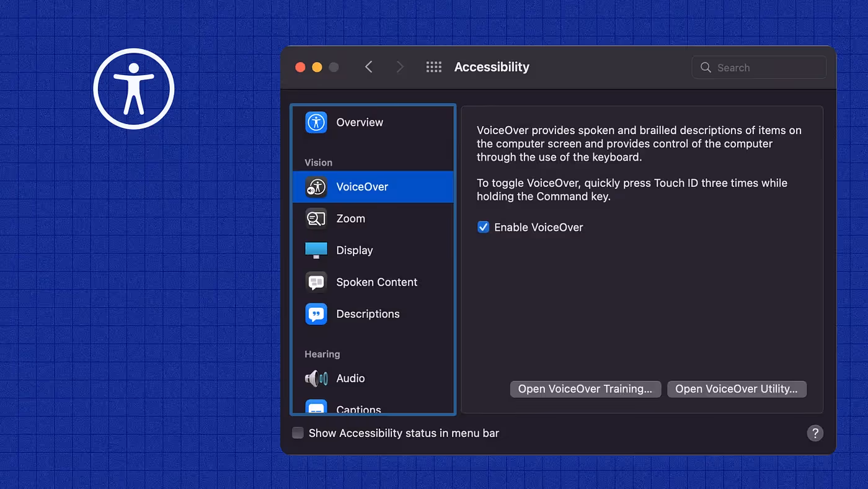868x489 pixels.
Task: Check Show Accessibility status in menu bar
Action: coord(298,433)
